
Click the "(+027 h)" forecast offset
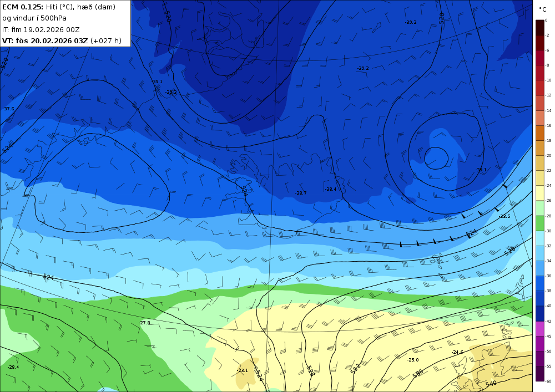click(x=106, y=40)
